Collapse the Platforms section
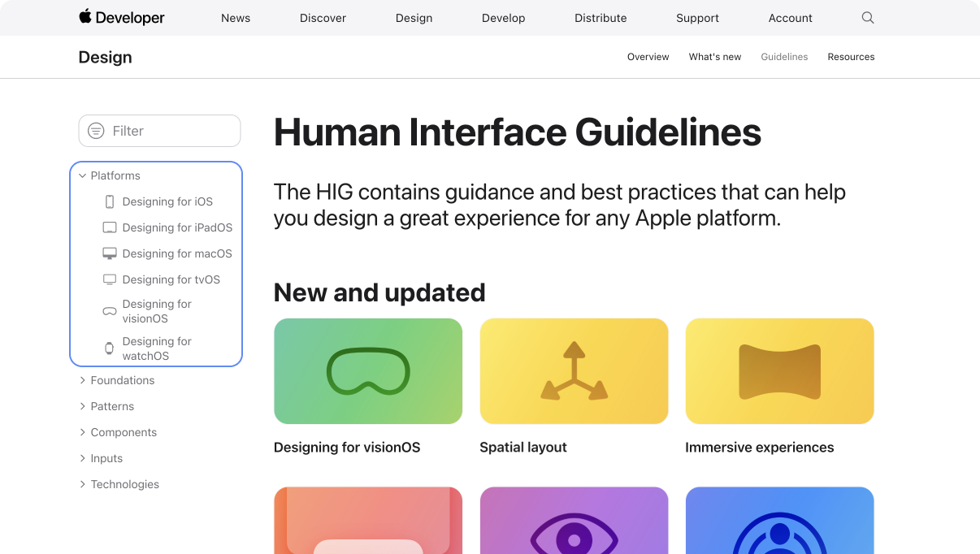980x554 pixels. tap(82, 175)
